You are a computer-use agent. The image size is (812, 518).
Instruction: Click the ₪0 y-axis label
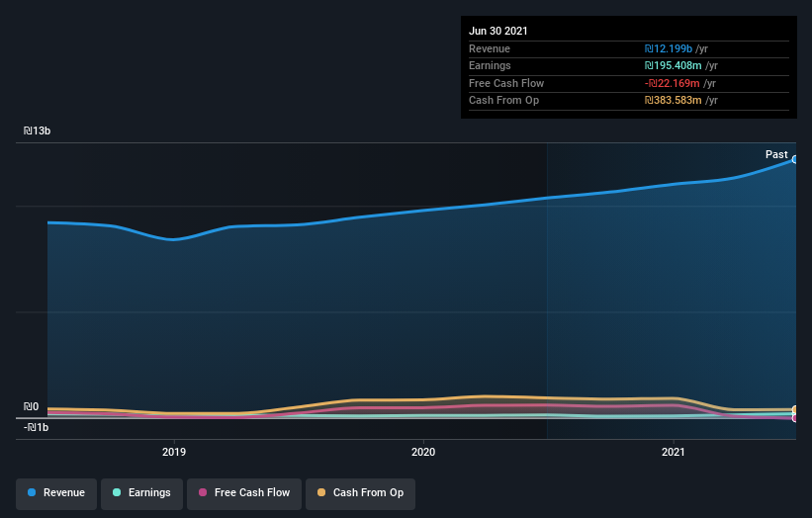(x=31, y=406)
